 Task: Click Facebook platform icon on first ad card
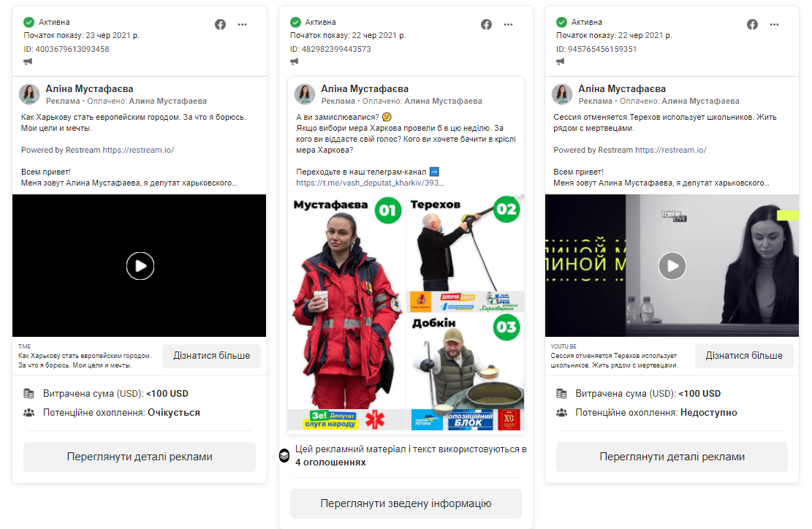pyautogui.click(x=220, y=24)
